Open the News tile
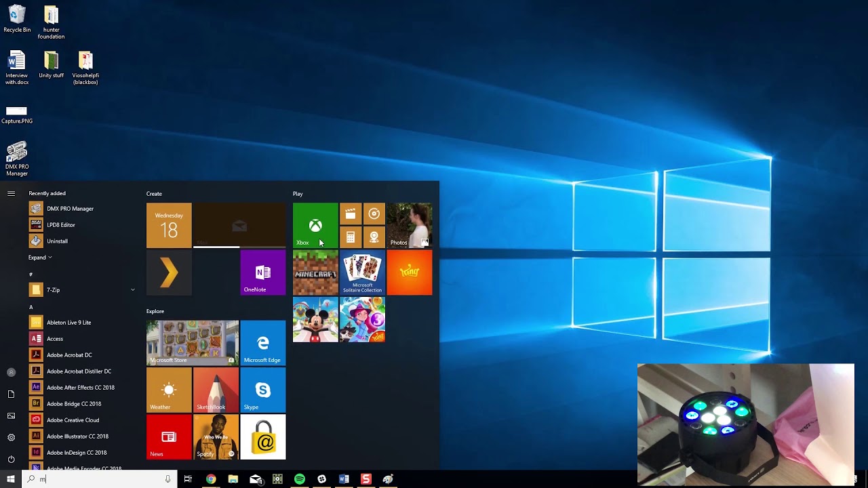 point(169,437)
